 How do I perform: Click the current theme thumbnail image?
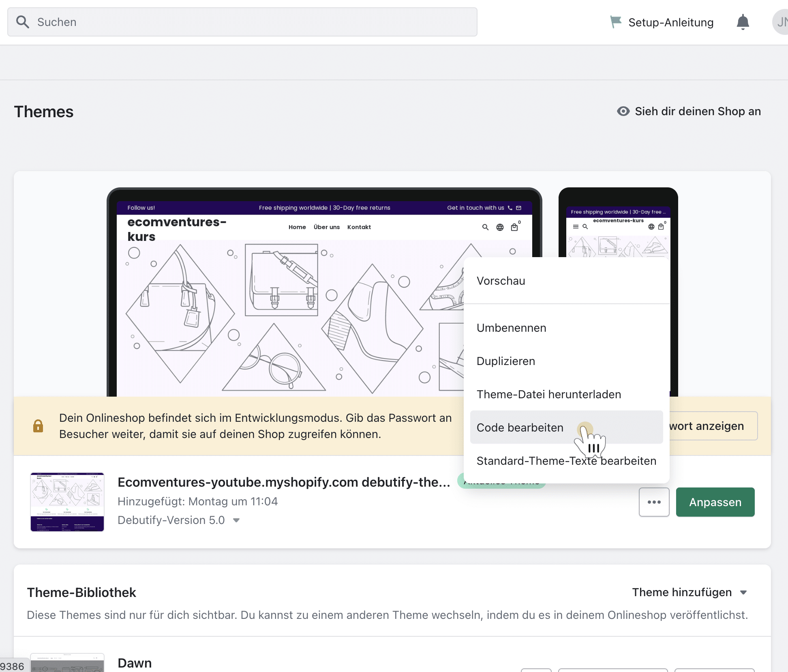(67, 502)
